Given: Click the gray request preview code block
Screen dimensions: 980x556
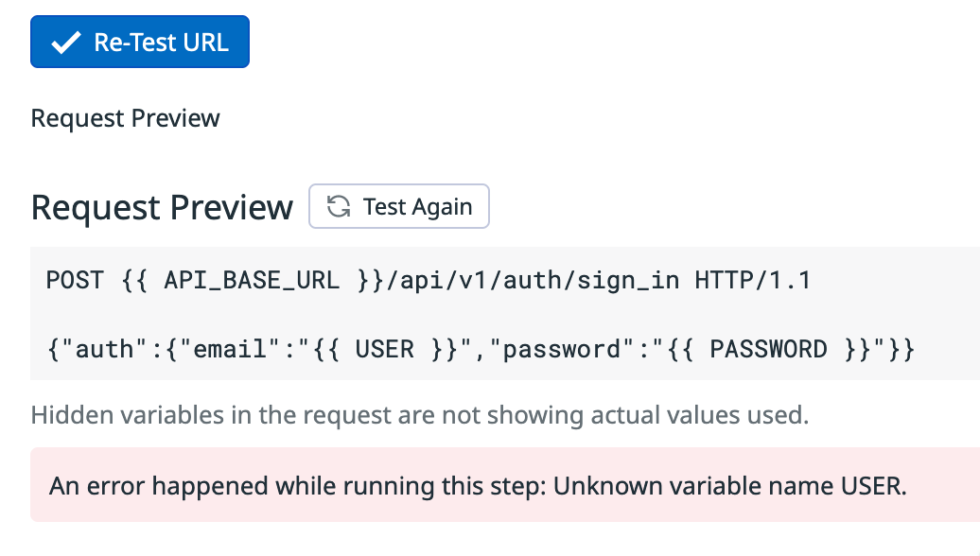Looking at the screenshot, I should tap(505, 314).
